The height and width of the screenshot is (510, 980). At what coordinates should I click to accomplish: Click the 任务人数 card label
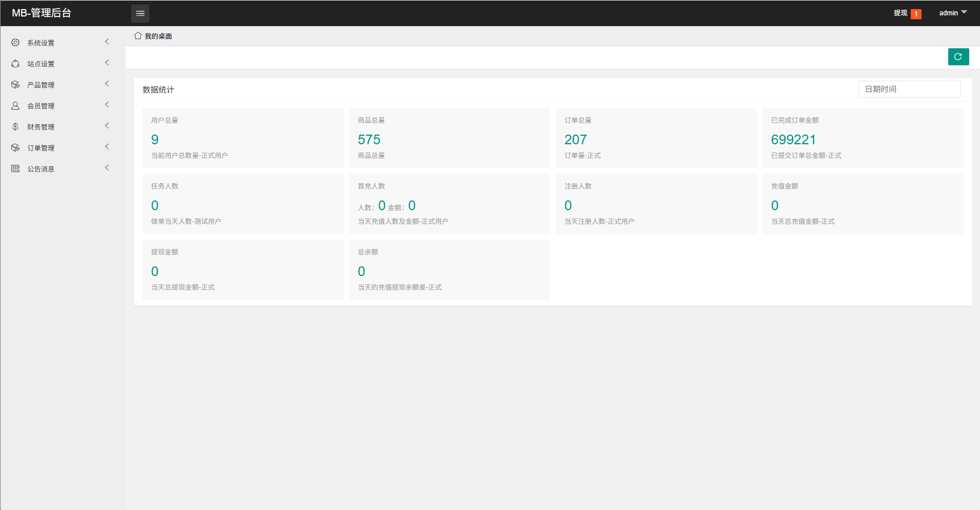pyautogui.click(x=165, y=186)
